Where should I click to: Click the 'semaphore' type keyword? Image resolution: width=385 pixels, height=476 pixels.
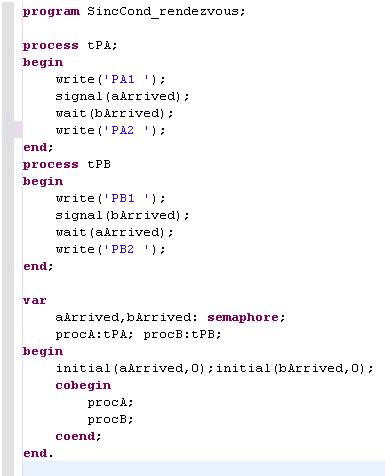(243, 317)
